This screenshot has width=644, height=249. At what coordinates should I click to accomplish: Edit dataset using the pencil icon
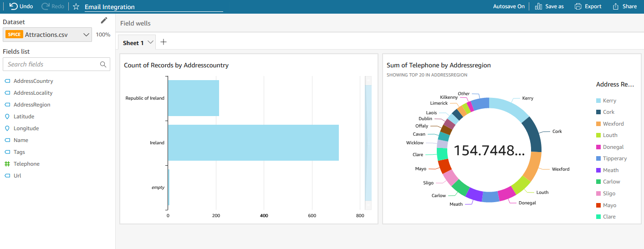pos(104,20)
